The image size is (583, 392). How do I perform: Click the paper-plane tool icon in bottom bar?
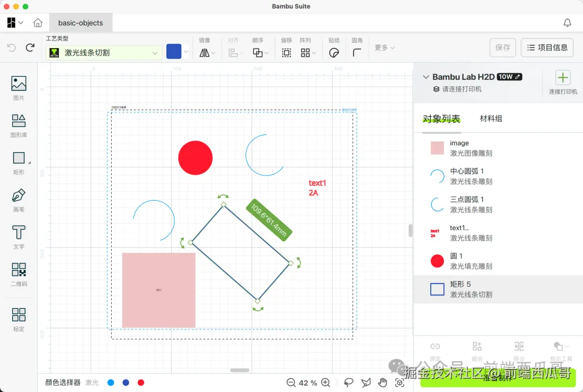[x=366, y=382]
